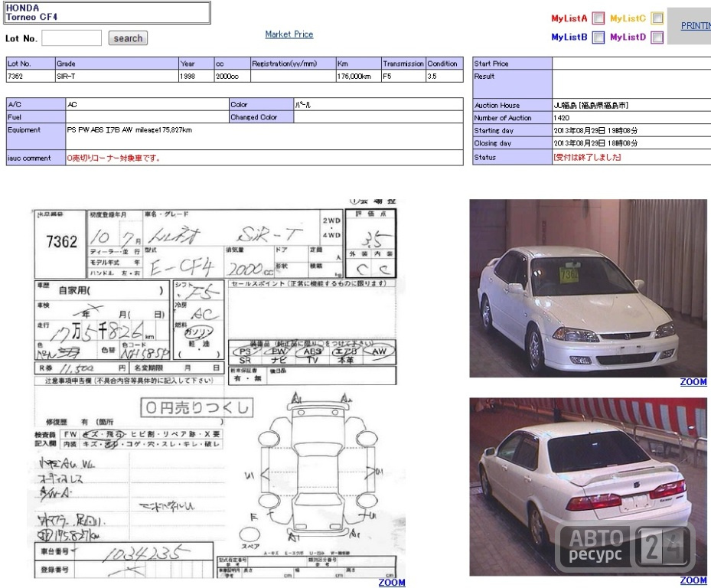Select Number of Auction value 1420

561,118
